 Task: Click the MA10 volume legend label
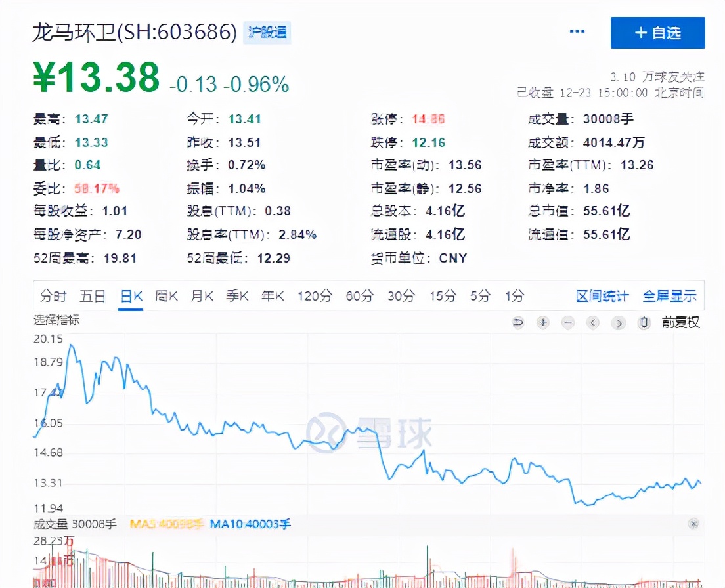point(250,524)
